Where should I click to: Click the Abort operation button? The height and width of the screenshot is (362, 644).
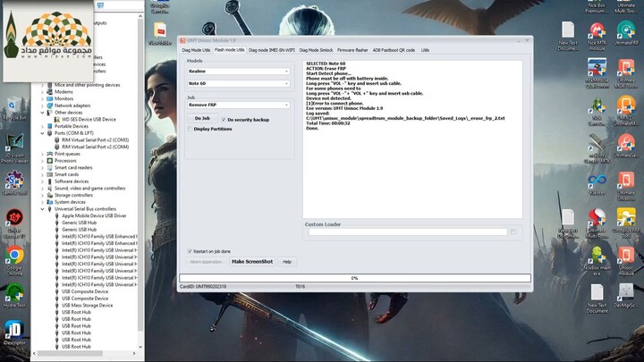coord(206,261)
